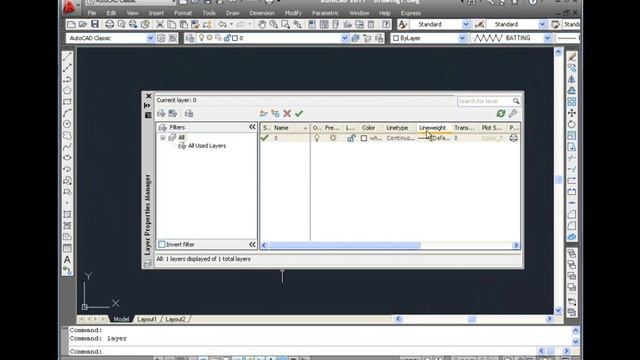This screenshot has width=640, height=360.
Task: Select the Rotate tool in Modify toolbar
Action: pos(572,124)
